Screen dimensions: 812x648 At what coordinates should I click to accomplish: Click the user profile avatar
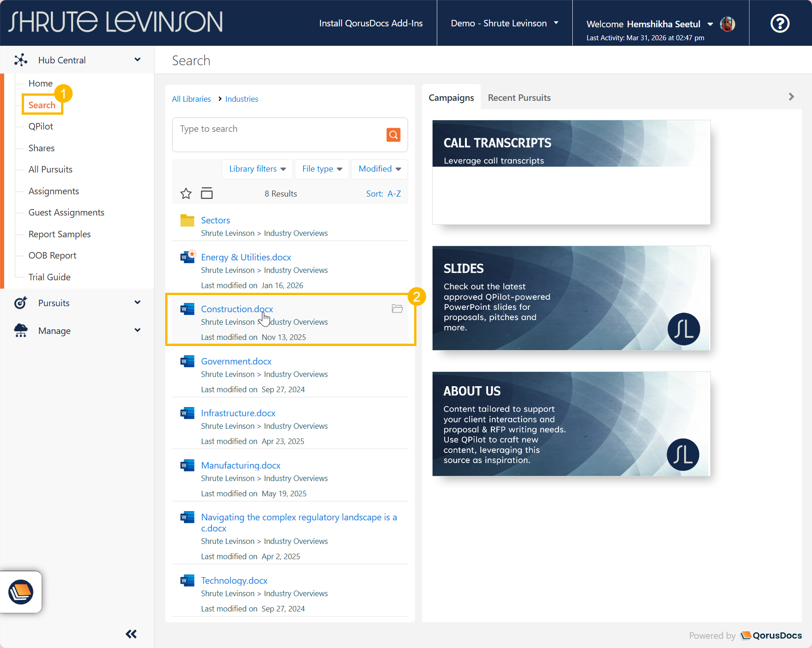coord(728,24)
